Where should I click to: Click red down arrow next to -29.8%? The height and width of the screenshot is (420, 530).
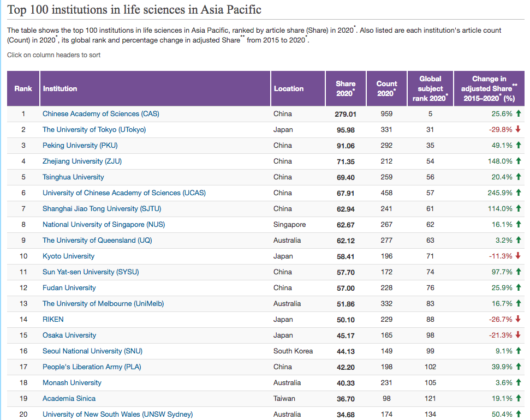(518, 130)
